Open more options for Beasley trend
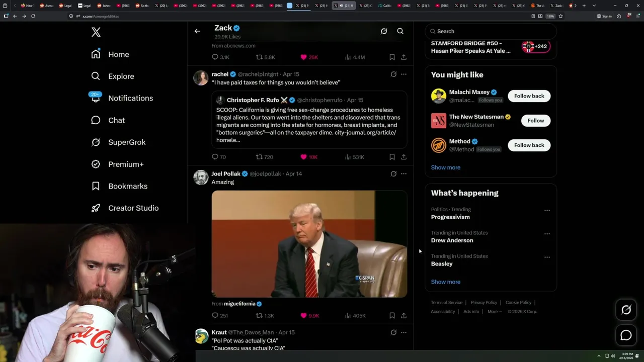 [x=547, y=257]
